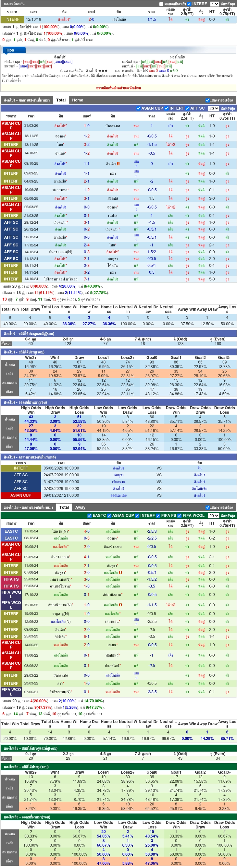The width and height of the screenshot is (237, 868).
Task: Click red card icon beside อินเดีย on 09/10/25
Action: click(x=118, y=164)
